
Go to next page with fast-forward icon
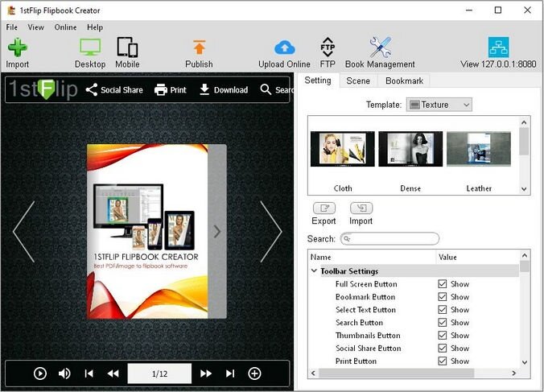tap(206, 373)
